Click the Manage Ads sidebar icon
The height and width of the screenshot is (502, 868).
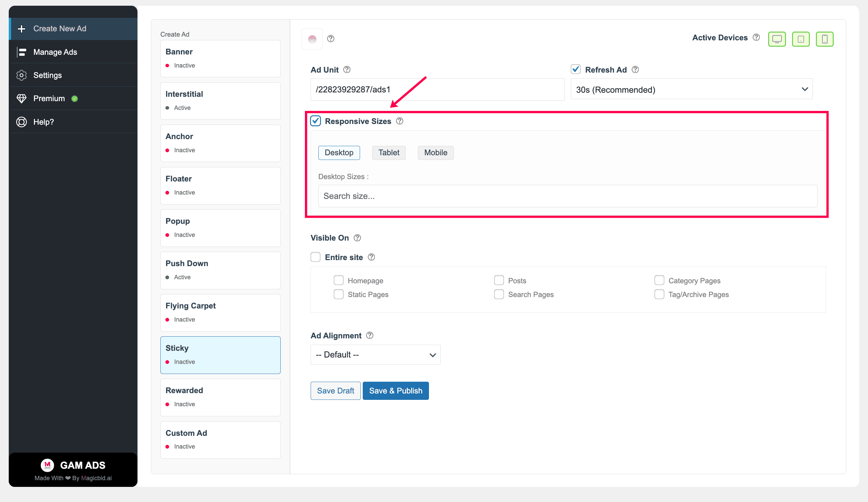[22, 52]
